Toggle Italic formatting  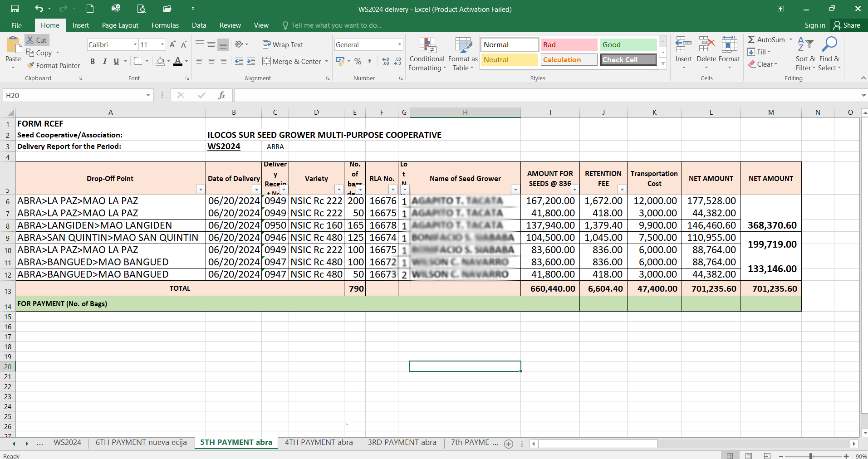[104, 61]
